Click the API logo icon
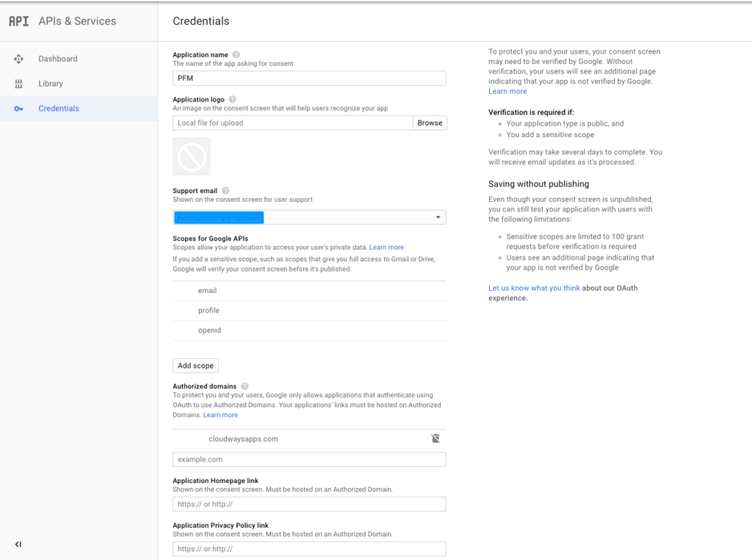 (18, 21)
